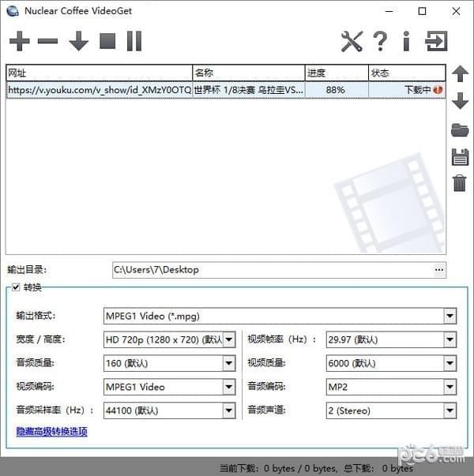Click the 世界杯 1/8决赛 name cell
This screenshot has height=476, width=474.
(x=249, y=90)
